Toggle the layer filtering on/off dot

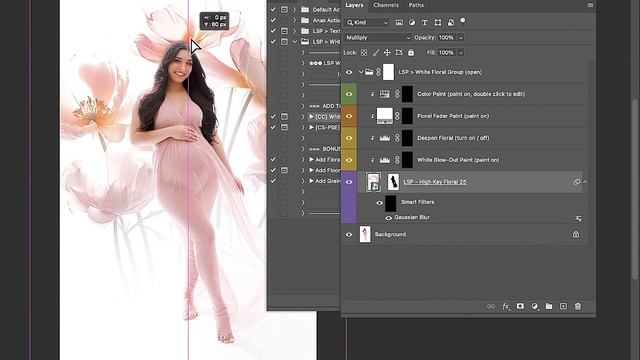tap(463, 20)
